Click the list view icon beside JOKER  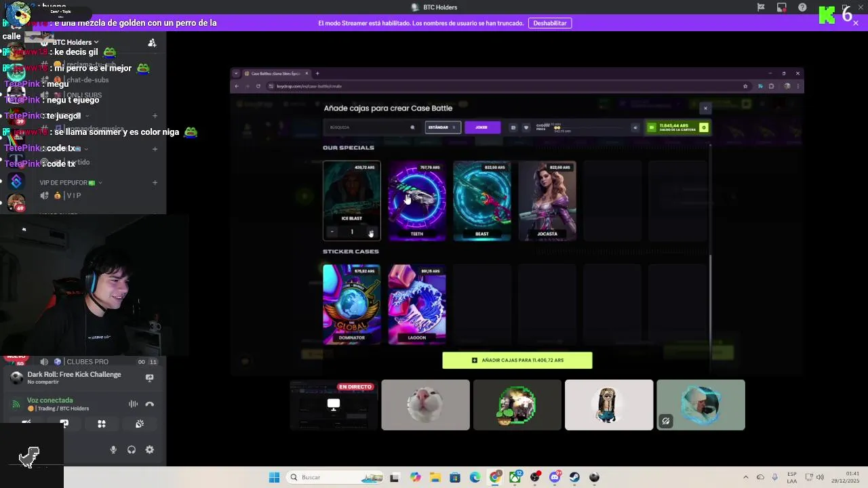pos(513,127)
